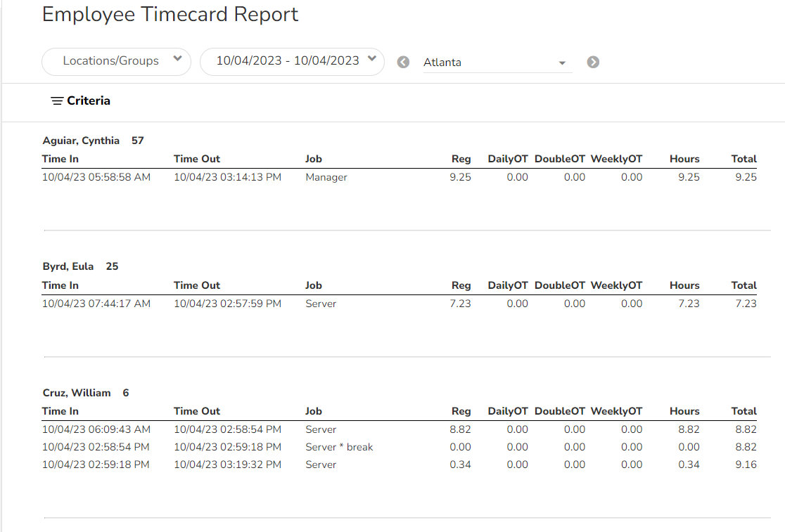Select the Server * break row entry
Viewport: 785px width, 532px height.
click(339, 447)
